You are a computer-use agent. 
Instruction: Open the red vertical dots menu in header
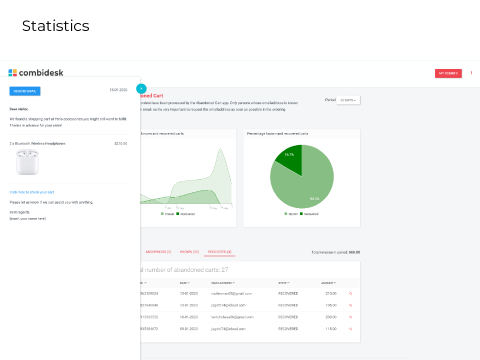471,73
